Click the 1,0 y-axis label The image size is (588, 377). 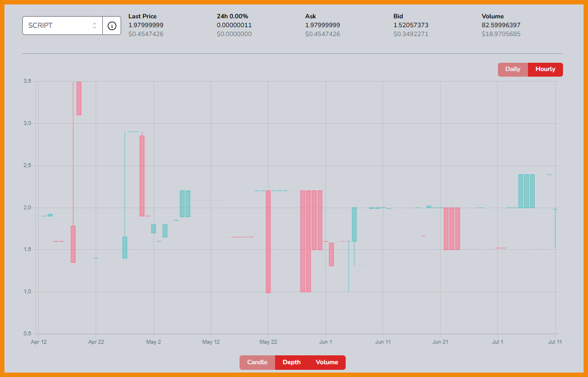click(27, 291)
